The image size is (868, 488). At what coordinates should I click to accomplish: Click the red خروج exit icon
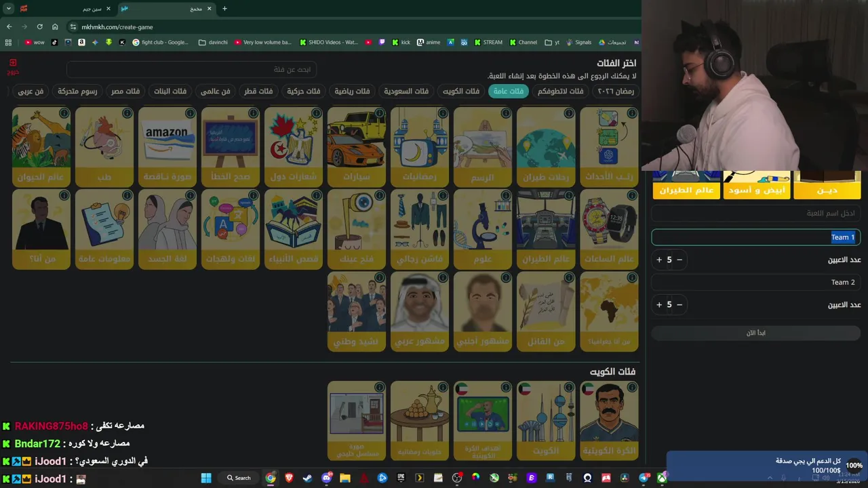[13, 66]
